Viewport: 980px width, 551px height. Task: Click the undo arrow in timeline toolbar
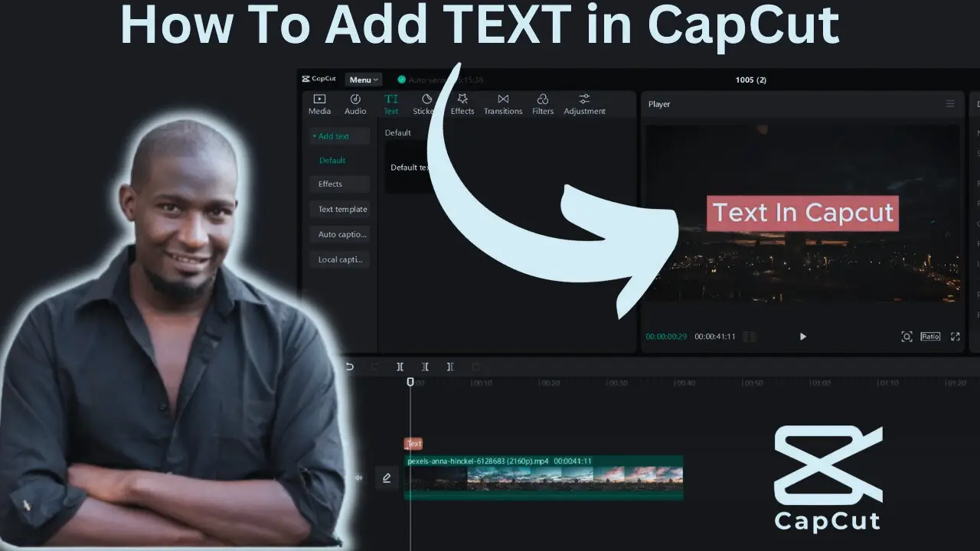[350, 367]
